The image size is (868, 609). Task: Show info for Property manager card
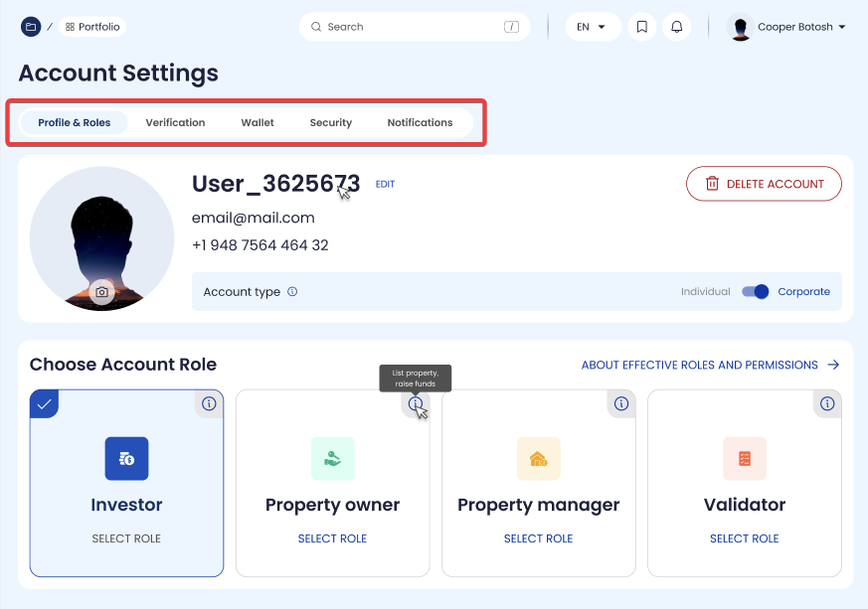pyautogui.click(x=621, y=403)
